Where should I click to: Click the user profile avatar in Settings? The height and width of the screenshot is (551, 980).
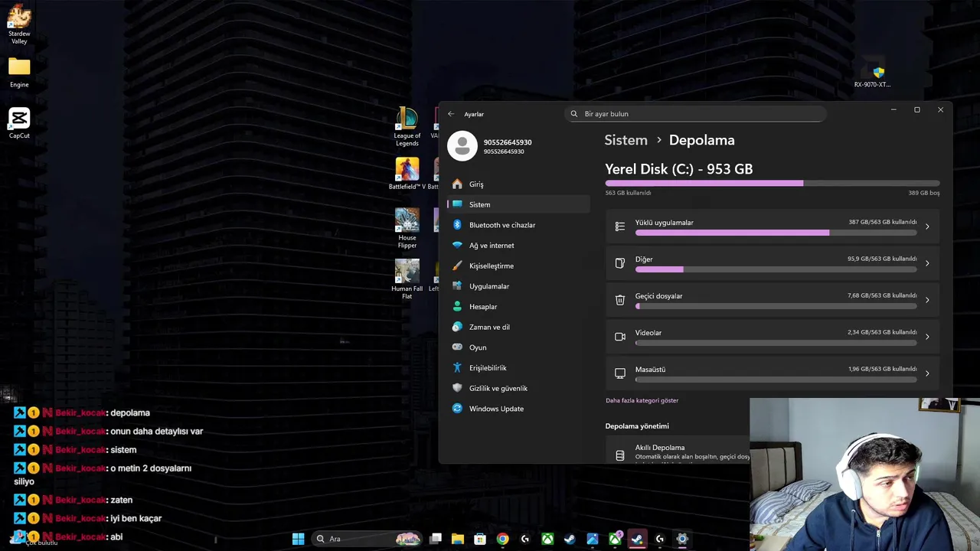(462, 146)
